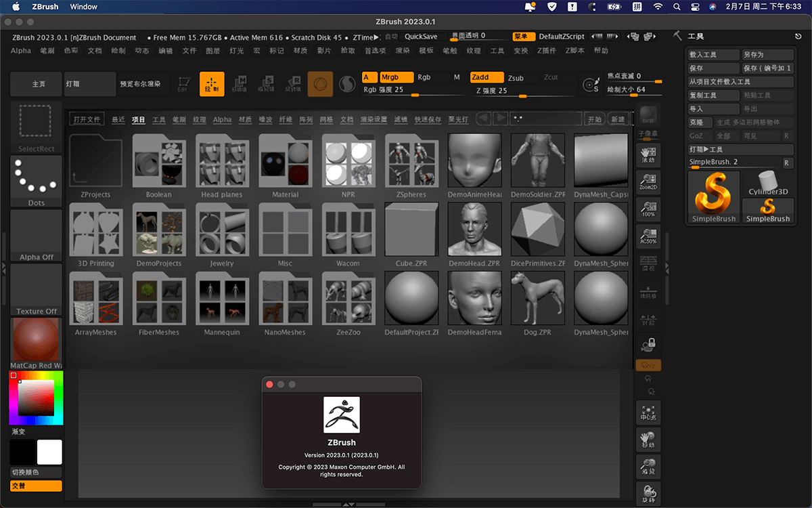812x508 pixels.
Task: Click the 打开文件 button
Action: [87, 119]
